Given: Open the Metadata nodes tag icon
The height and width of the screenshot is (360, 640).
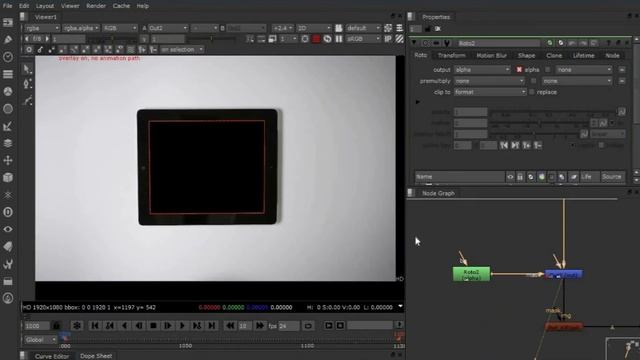Looking at the screenshot, I should (x=8, y=247).
